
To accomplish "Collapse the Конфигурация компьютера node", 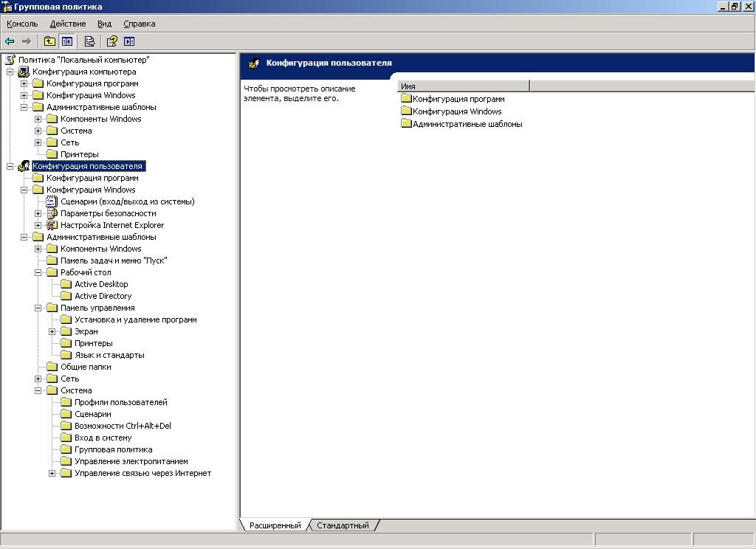I will pyautogui.click(x=10, y=72).
